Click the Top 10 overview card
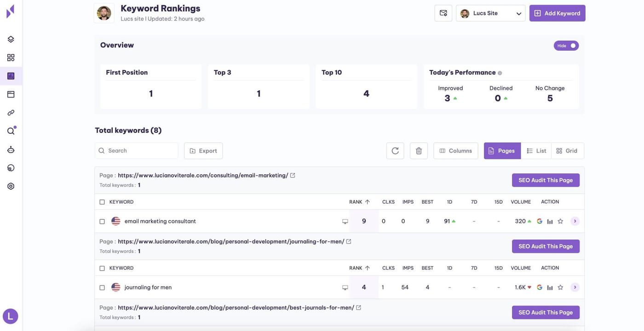 coord(366,86)
